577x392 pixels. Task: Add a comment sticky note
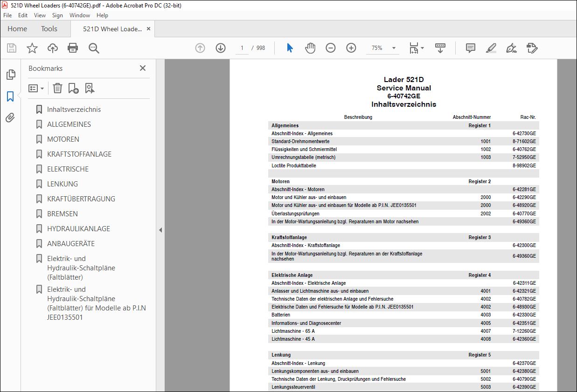(x=471, y=48)
